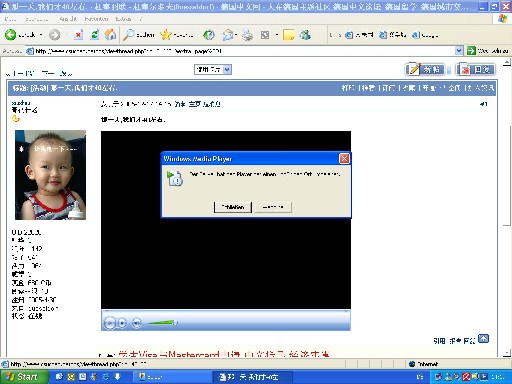Click the baby avatar thumbnail
The width and height of the screenshot is (512, 384).
50,175
